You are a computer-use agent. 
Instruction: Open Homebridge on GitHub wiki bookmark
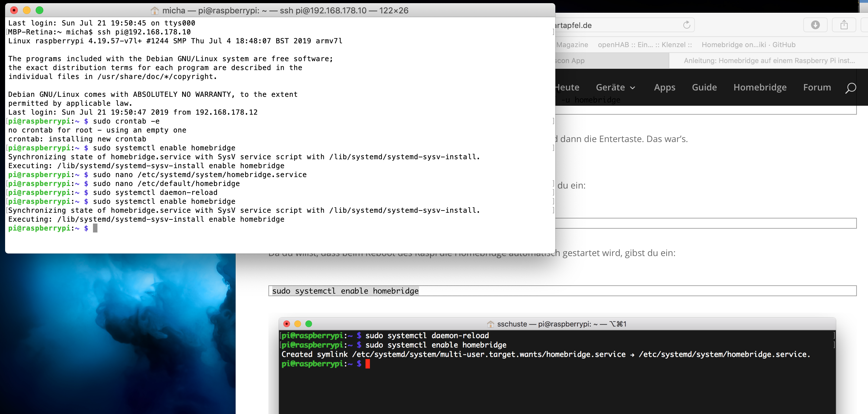pos(748,45)
